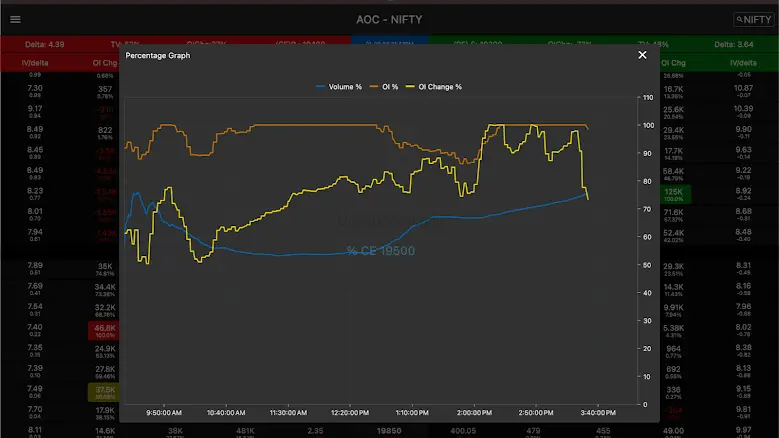Click the 481K cell in bottom row

click(x=245, y=431)
